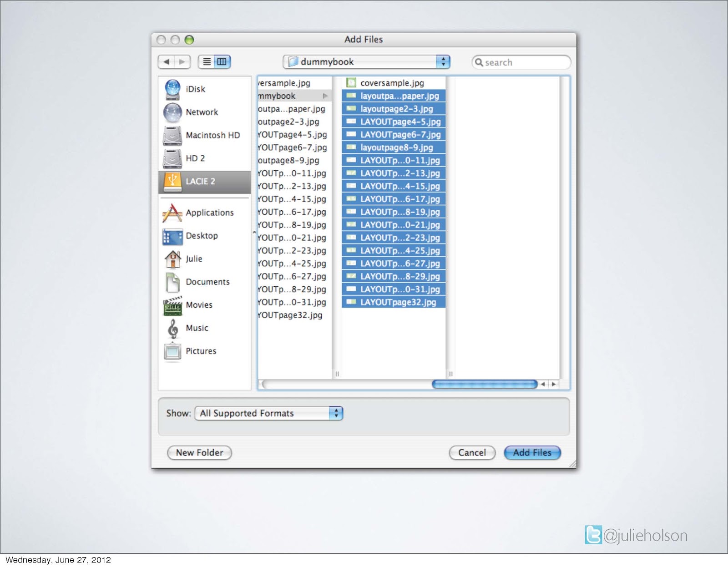Click the search field
This screenshot has width=728, height=568.
pos(521,62)
